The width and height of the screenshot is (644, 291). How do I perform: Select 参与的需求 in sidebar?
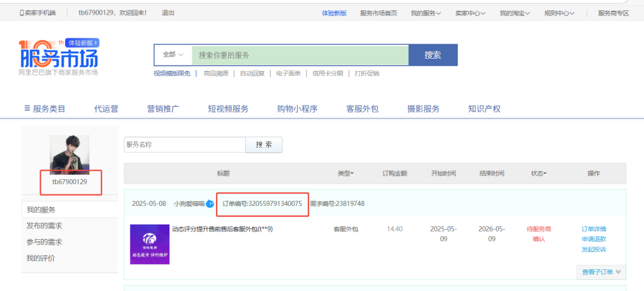(44, 242)
